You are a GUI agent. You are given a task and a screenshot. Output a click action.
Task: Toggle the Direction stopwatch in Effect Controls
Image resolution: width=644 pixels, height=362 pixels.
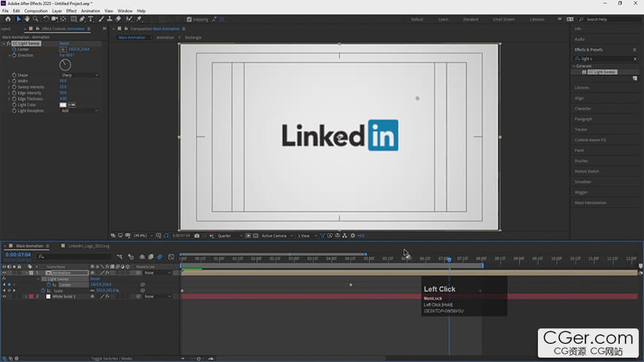tap(15, 55)
